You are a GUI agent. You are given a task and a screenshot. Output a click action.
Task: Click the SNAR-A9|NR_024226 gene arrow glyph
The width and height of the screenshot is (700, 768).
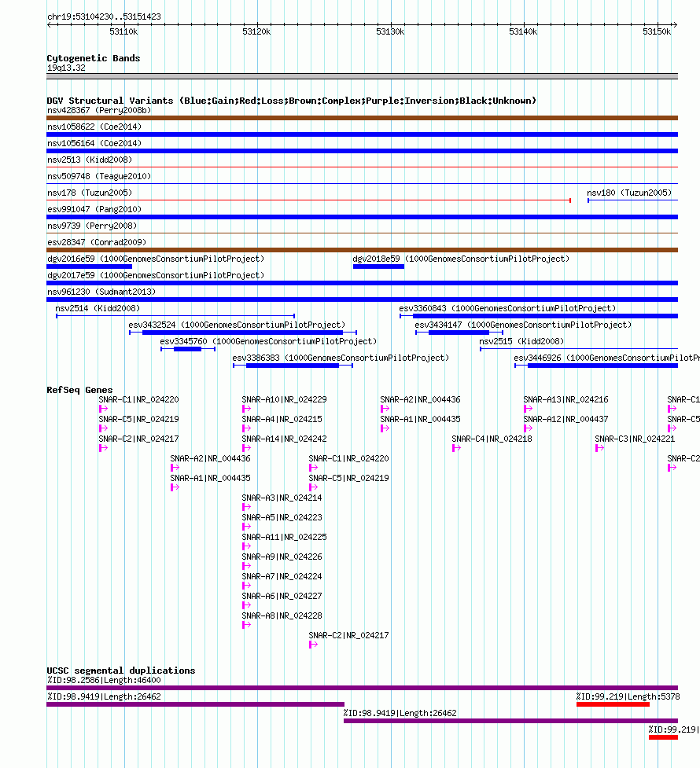pyautogui.click(x=246, y=566)
